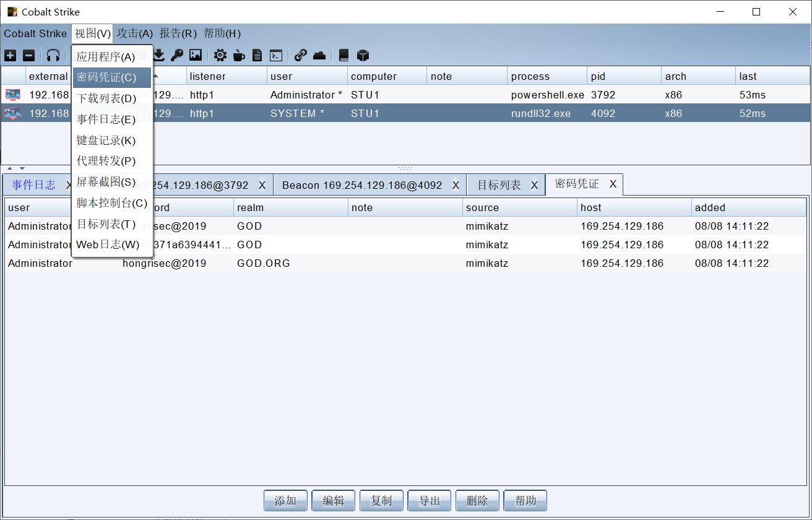Screen dimensions: 812x520
Task: Click the 复制 button
Action: coord(382,501)
